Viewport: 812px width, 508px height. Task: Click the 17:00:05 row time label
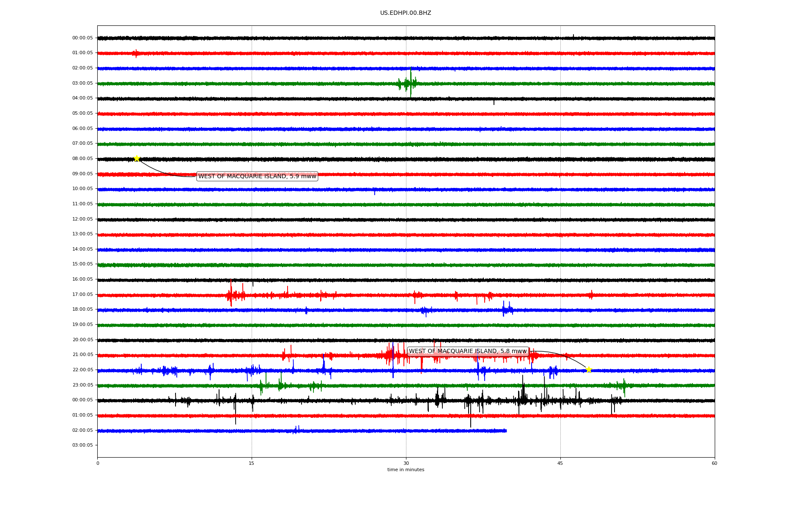[82, 295]
